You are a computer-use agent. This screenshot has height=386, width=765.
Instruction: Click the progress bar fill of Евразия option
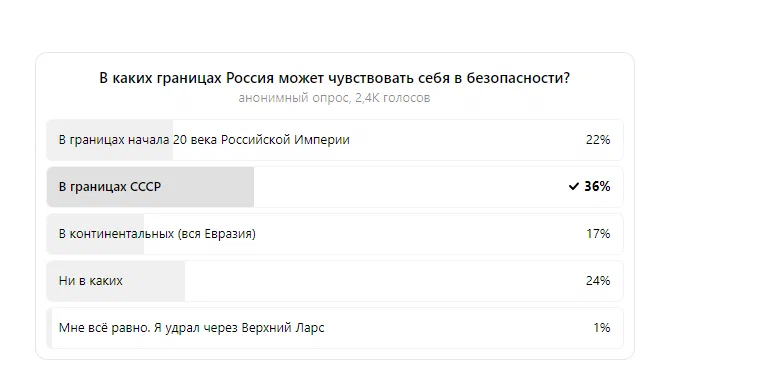tap(95, 234)
